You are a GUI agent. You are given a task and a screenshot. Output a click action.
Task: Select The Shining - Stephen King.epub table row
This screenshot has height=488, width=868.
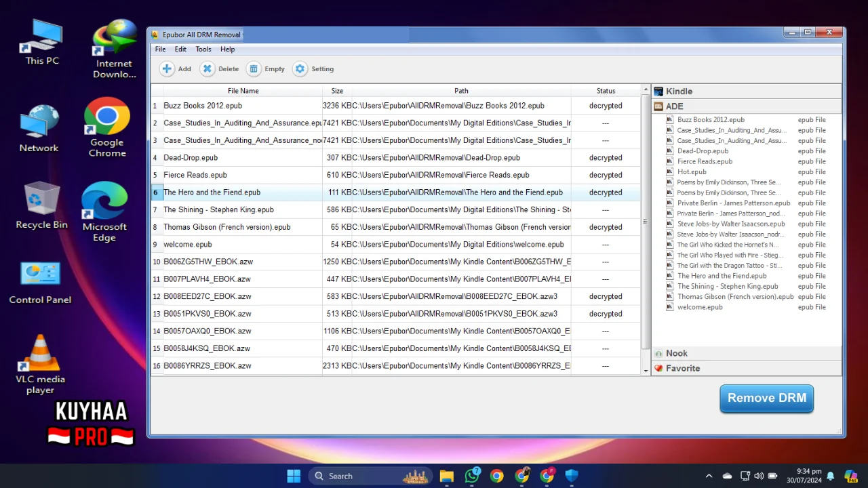(395, 210)
